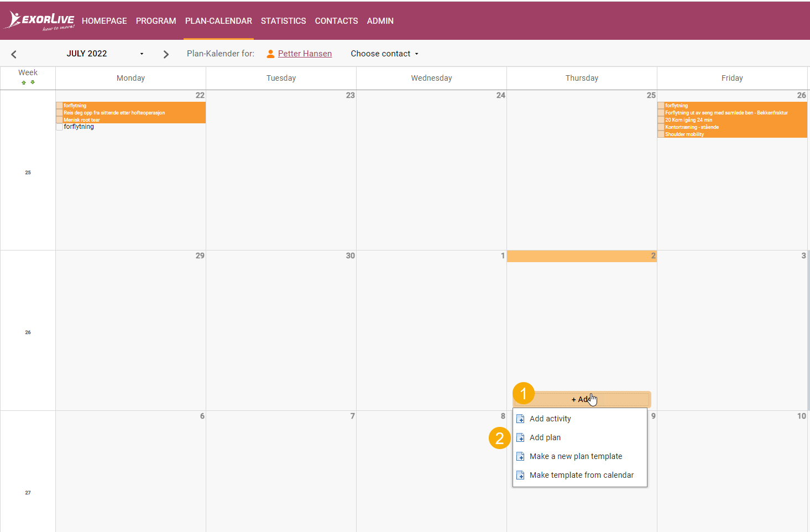
Task: Click the date number 30 on Tuesday
Action: (351, 255)
